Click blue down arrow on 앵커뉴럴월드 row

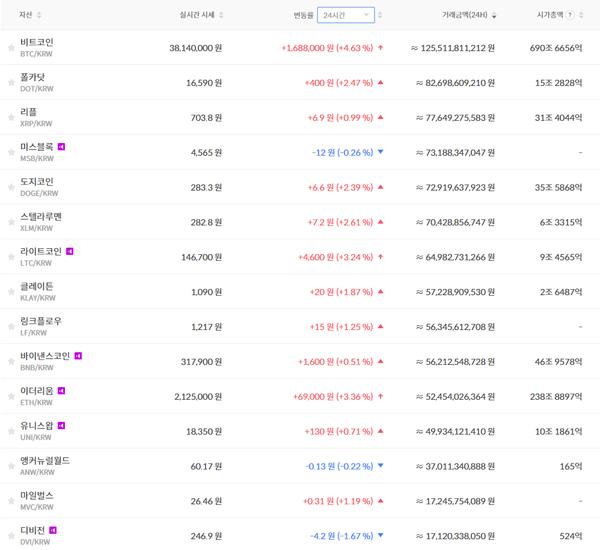pyautogui.click(x=379, y=467)
